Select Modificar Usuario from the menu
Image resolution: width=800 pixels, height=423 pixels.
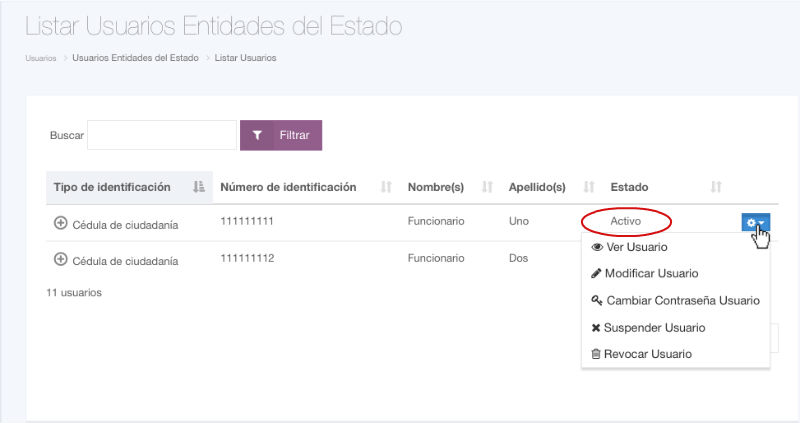point(651,273)
